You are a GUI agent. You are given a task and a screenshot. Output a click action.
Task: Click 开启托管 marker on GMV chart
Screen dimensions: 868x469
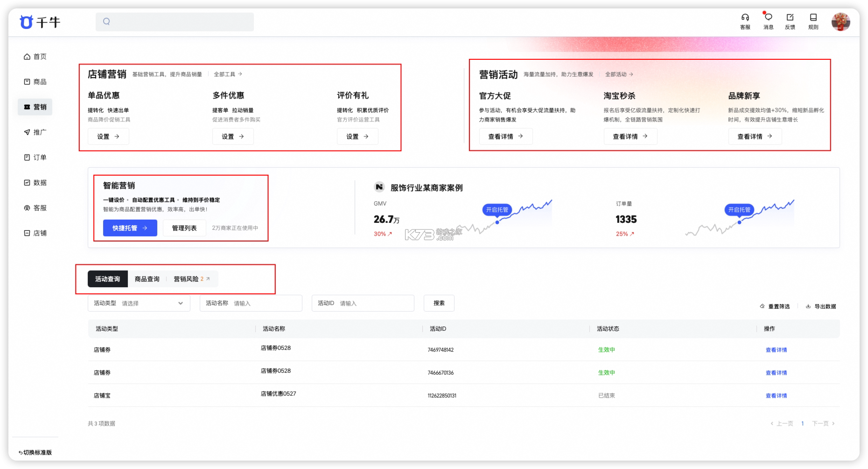497,210
